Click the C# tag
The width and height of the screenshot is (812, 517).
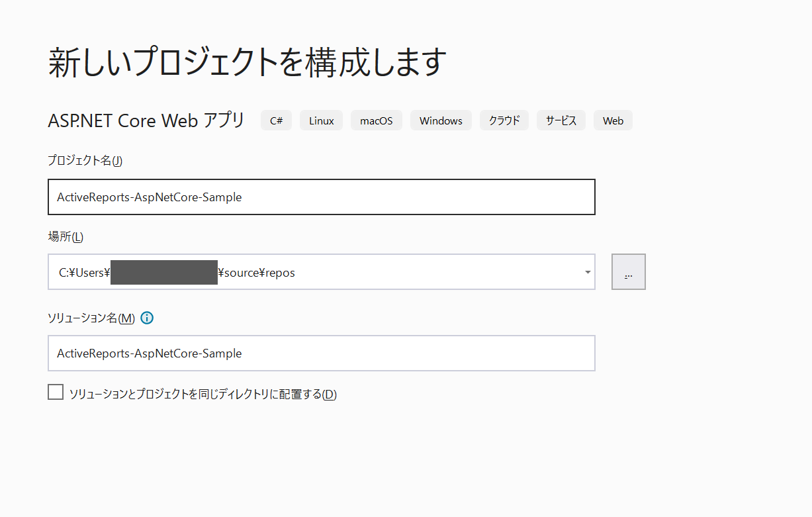click(x=276, y=120)
